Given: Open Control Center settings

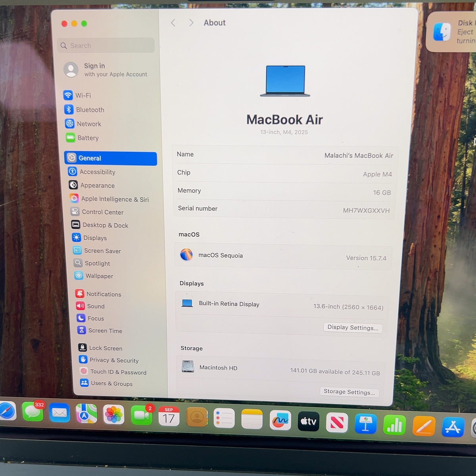Looking at the screenshot, I should pyautogui.click(x=97, y=212).
